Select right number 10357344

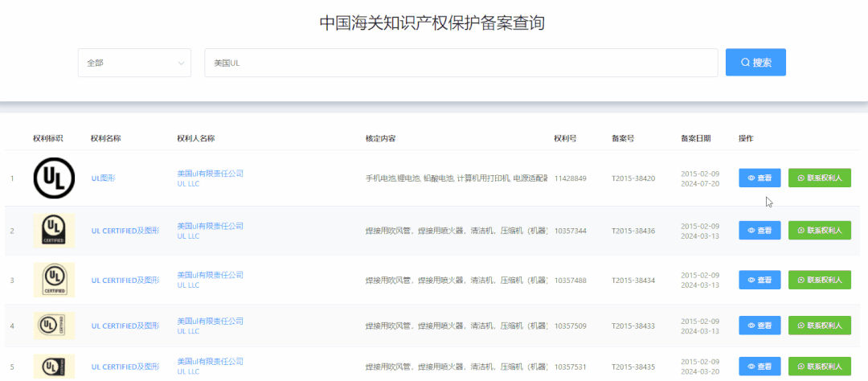[570, 231]
